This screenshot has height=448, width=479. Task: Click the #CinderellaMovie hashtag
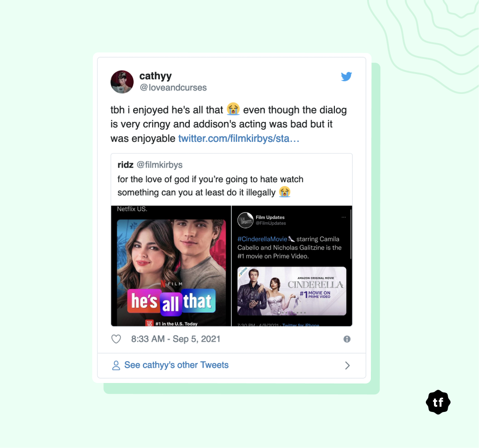pos(262,239)
